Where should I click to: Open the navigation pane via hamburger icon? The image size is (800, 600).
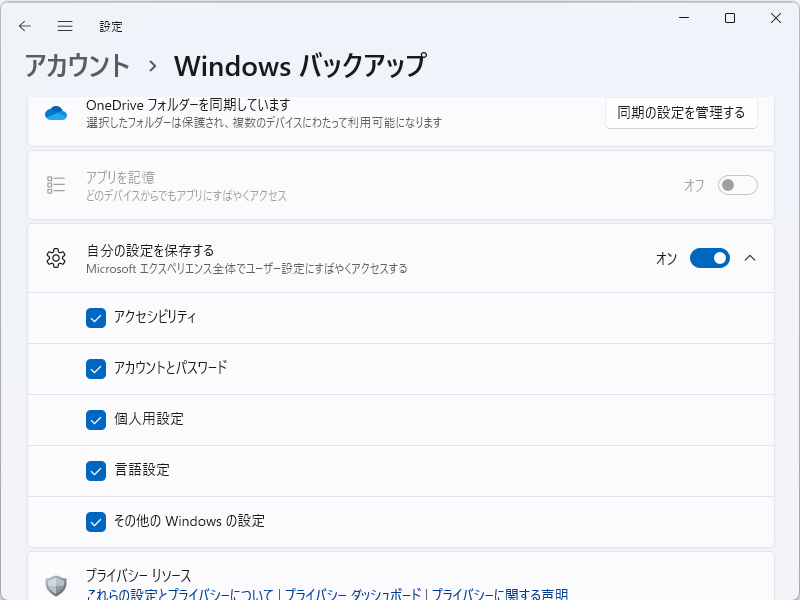tap(64, 27)
